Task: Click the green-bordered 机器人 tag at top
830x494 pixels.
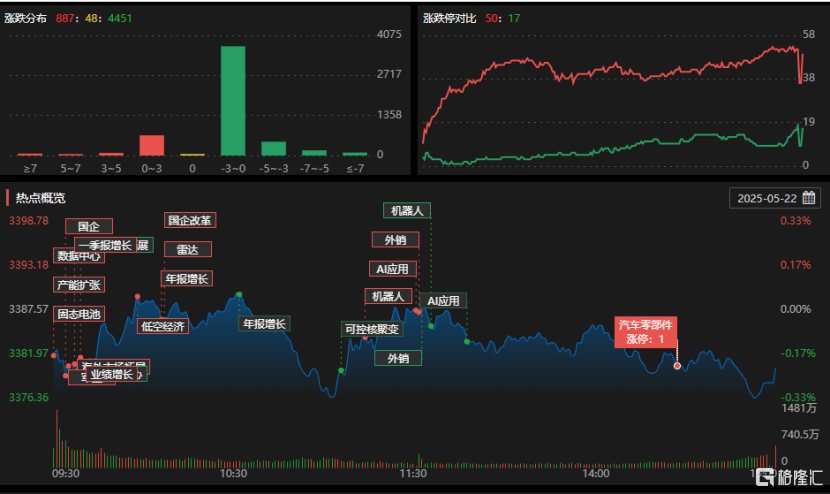Action: (407, 211)
